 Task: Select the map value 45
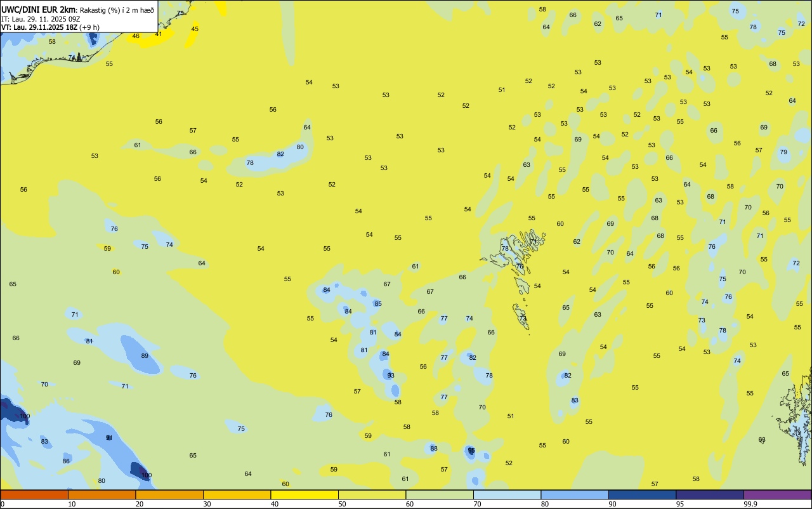coord(195,29)
